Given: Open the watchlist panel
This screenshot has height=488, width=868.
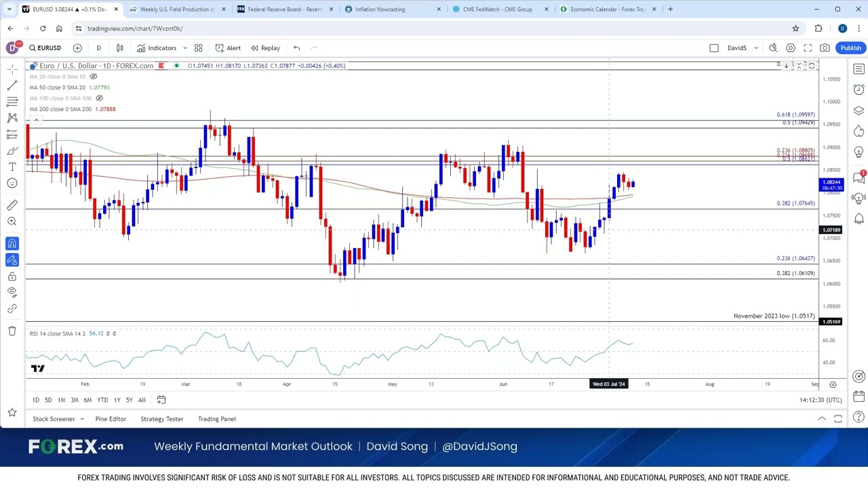Looking at the screenshot, I should [859, 69].
